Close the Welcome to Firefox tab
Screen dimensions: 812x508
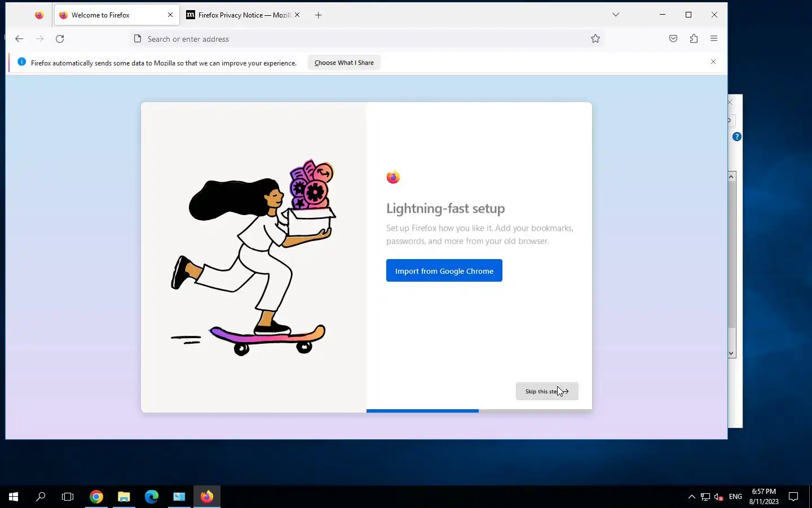click(x=170, y=15)
